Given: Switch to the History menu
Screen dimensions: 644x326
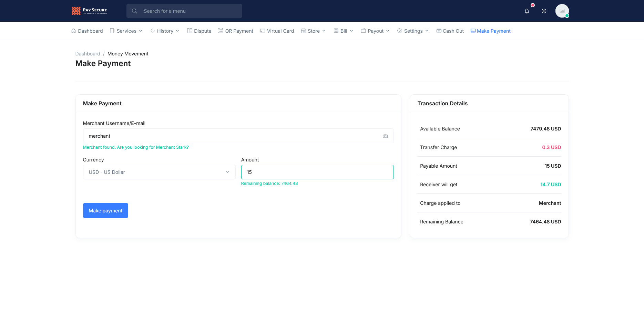Looking at the screenshot, I should (x=165, y=31).
